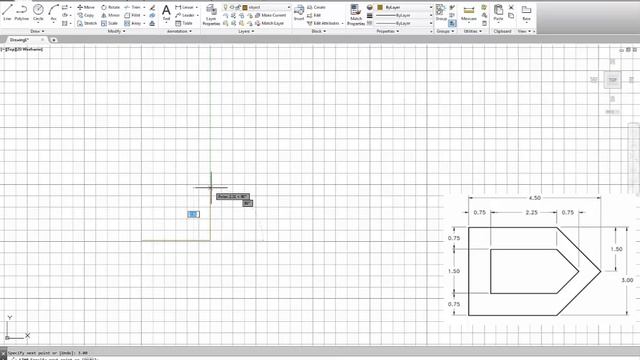
Task: Expand the Utilities panel
Action: pos(473,31)
